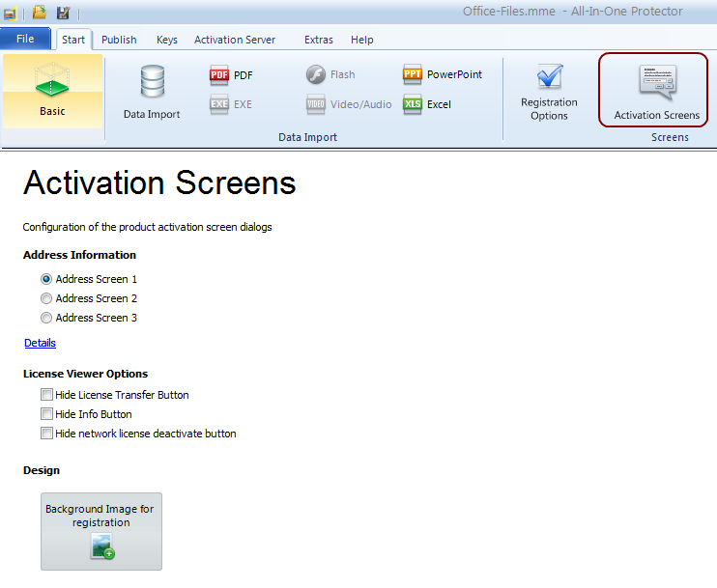Click the Save disk icon in title bar
This screenshot has height=588, width=717.
coord(64,12)
